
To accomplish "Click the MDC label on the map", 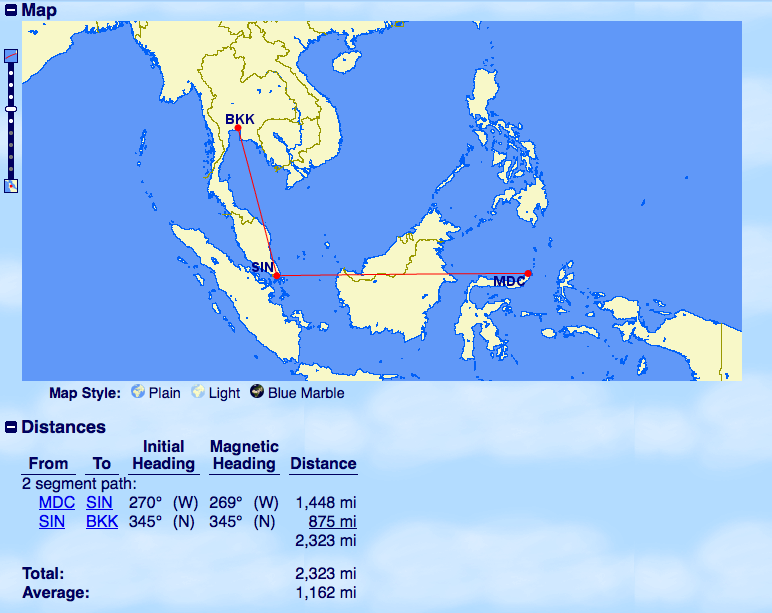I will pos(509,281).
